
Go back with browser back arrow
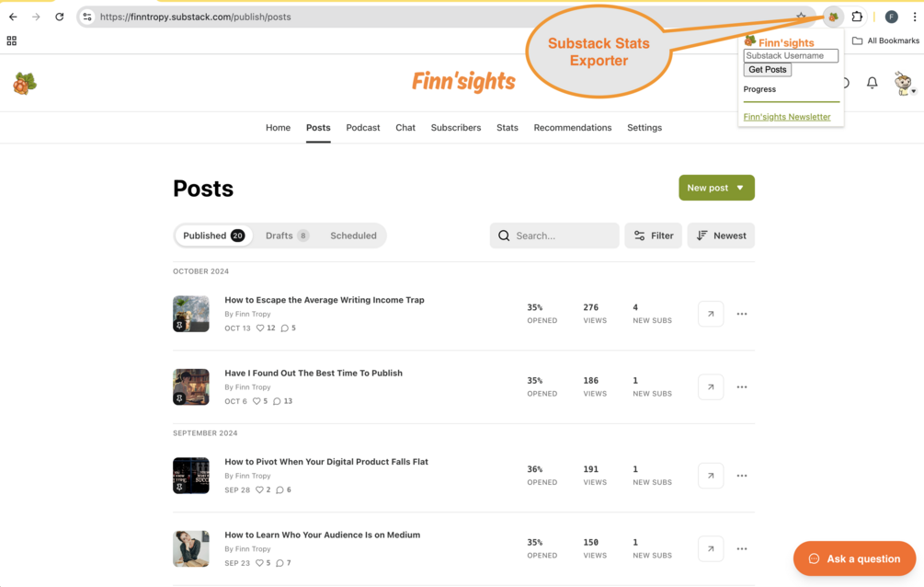pos(13,17)
